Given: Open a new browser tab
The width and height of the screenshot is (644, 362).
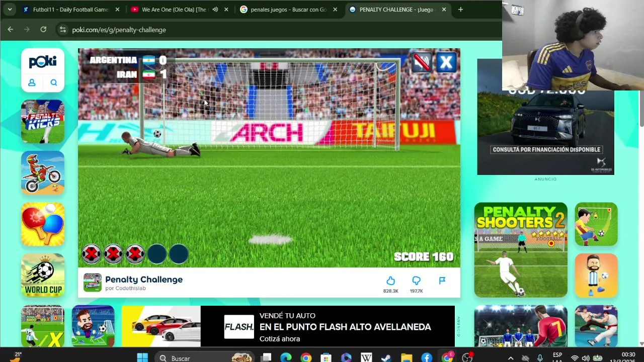Looking at the screenshot, I should coord(460,10).
